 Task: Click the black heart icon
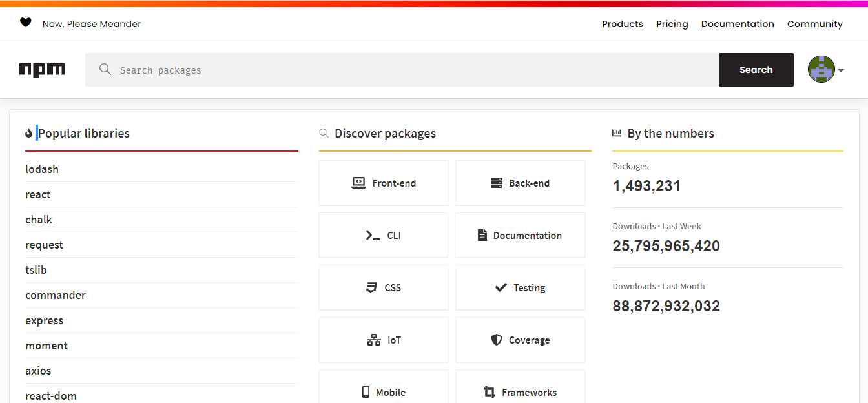coord(26,23)
